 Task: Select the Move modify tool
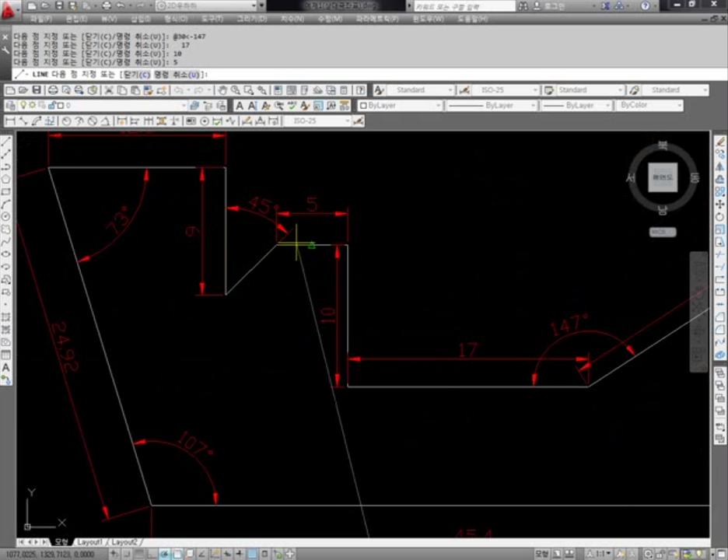pyautogui.click(x=720, y=205)
